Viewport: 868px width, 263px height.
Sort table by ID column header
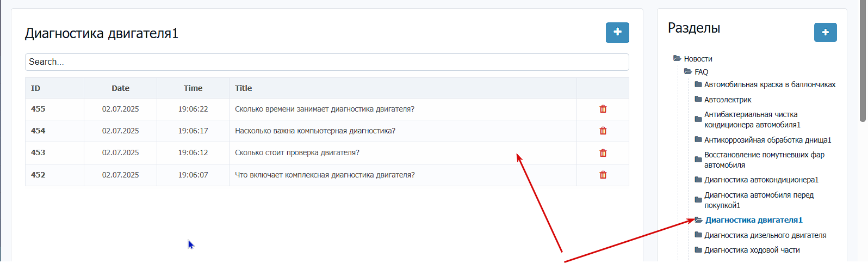pos(36,88)
